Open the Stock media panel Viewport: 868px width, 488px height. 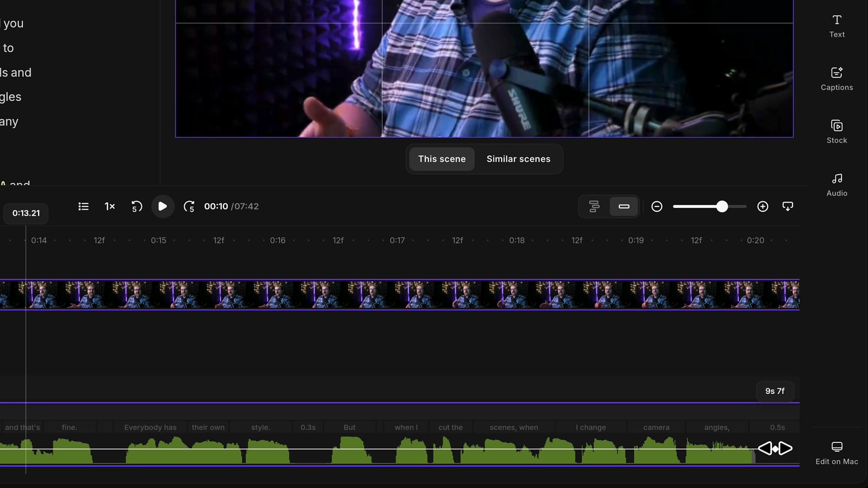tap(837, 132)
